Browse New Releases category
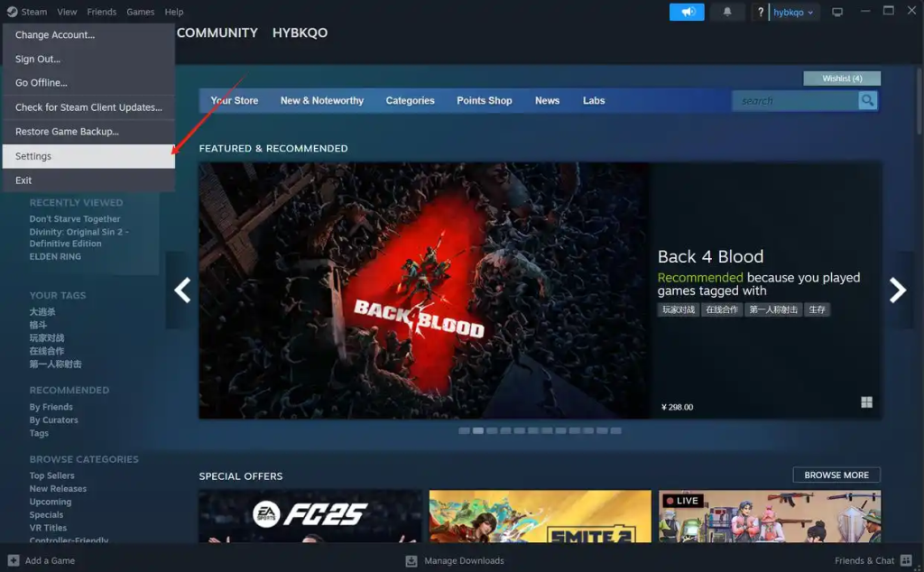The image size is (924, 572). [58, 488]
